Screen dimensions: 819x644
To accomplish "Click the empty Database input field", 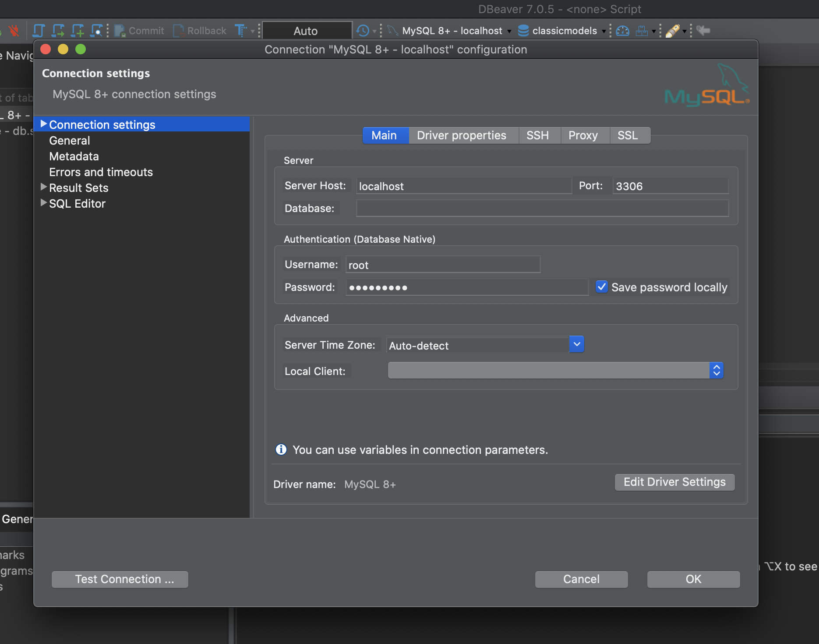I will point(543,208).
